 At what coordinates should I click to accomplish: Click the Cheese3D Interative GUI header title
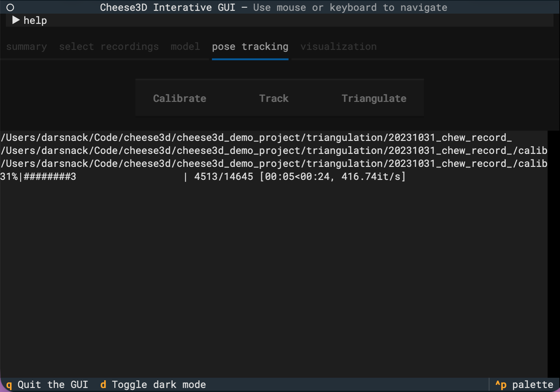tap(168, 7)
